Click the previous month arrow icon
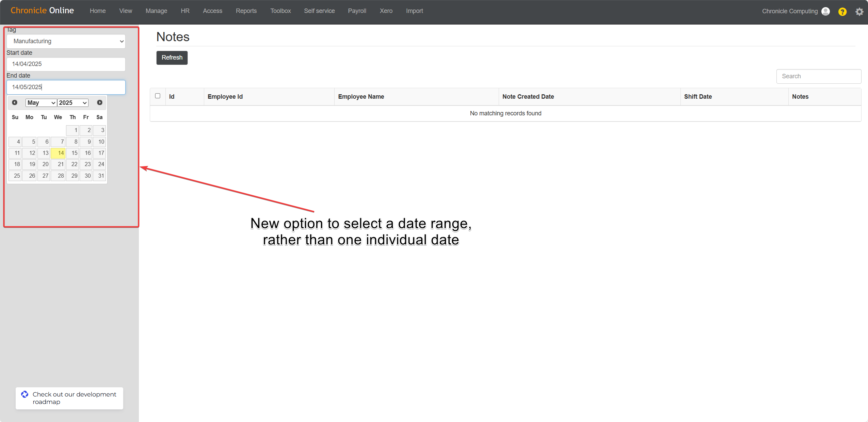This screenshot has height=422, width=868. (15, 102)
